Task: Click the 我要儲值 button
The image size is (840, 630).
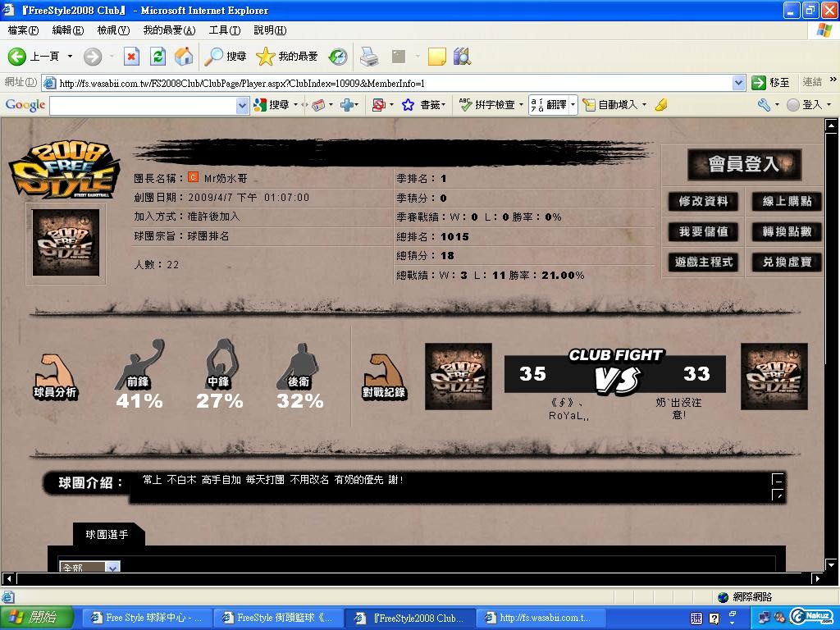Action: (703, 232)
